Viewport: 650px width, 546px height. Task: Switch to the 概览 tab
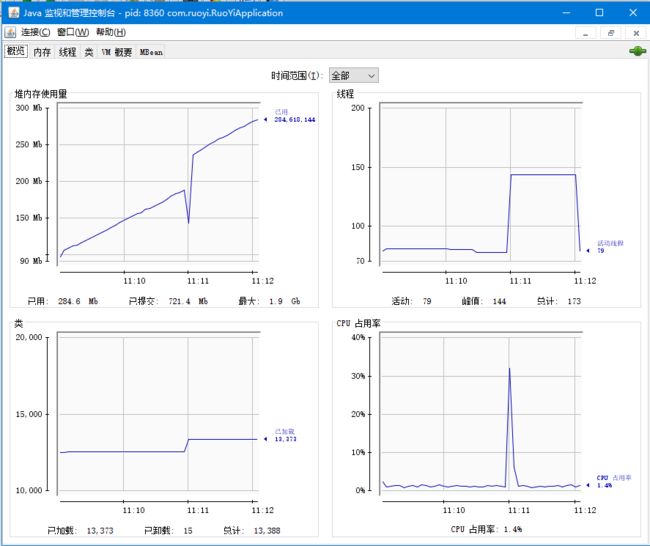click(x=16, y=51)
